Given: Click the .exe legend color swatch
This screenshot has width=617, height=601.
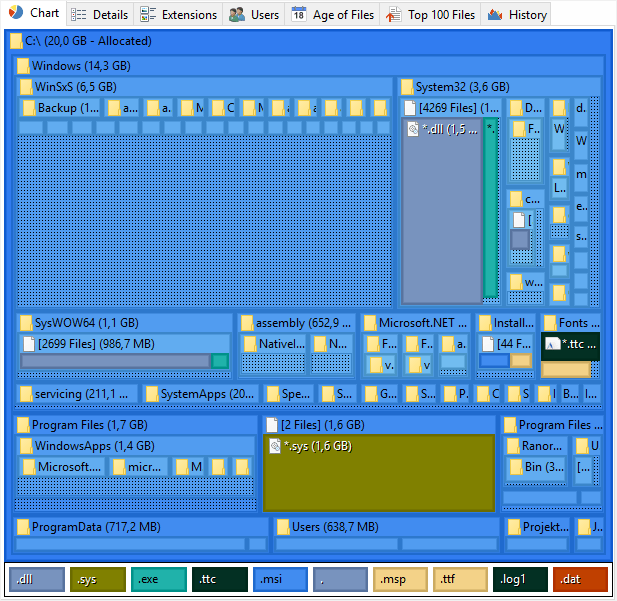Looking at the screenshot, I should 158,579.
